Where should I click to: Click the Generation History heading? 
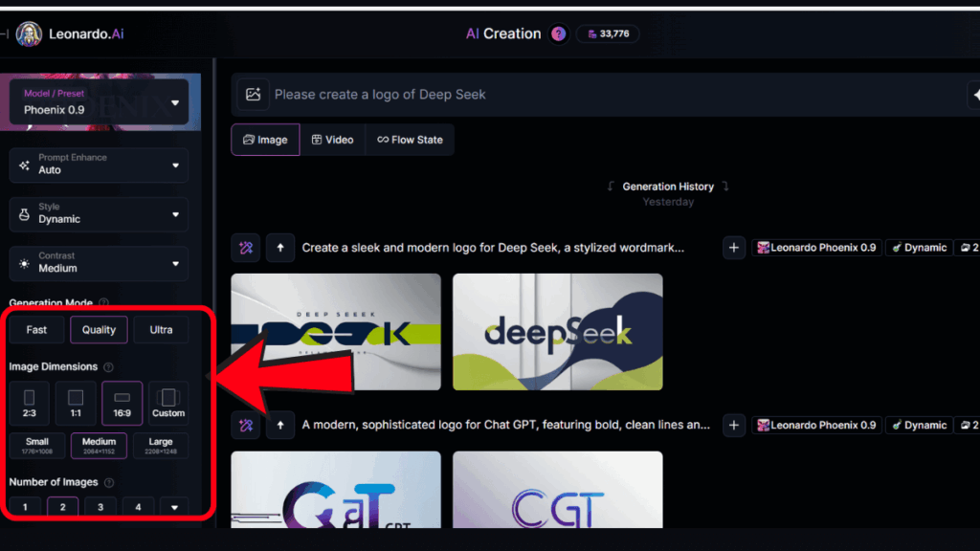[668, 187]
